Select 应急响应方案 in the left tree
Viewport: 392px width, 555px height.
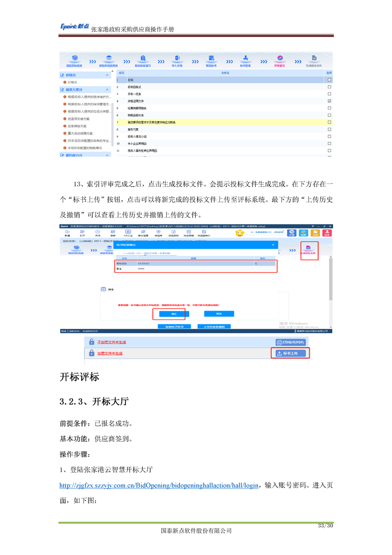(x=81, y=126)
